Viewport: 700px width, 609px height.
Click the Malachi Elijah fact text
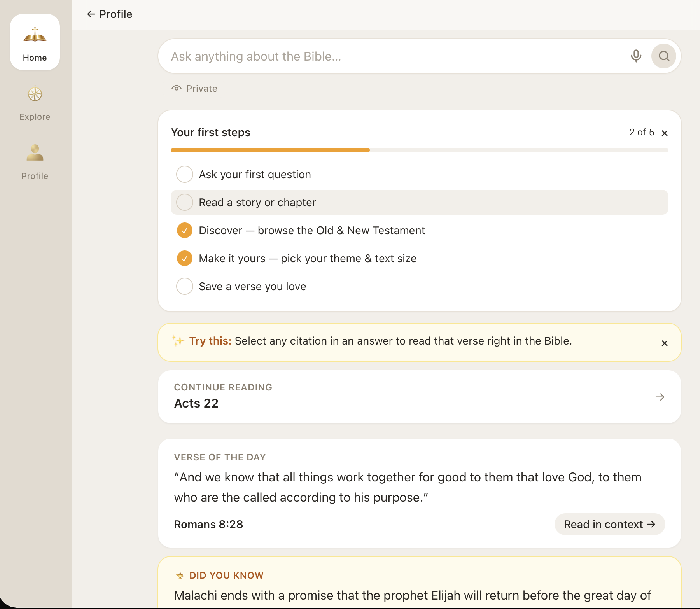click(x=413, y=595)
